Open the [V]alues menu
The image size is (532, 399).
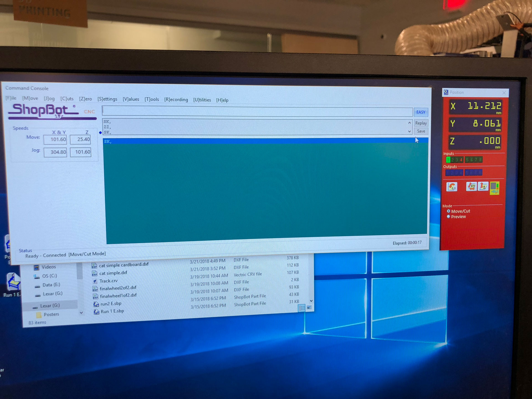tap(131, 99)
